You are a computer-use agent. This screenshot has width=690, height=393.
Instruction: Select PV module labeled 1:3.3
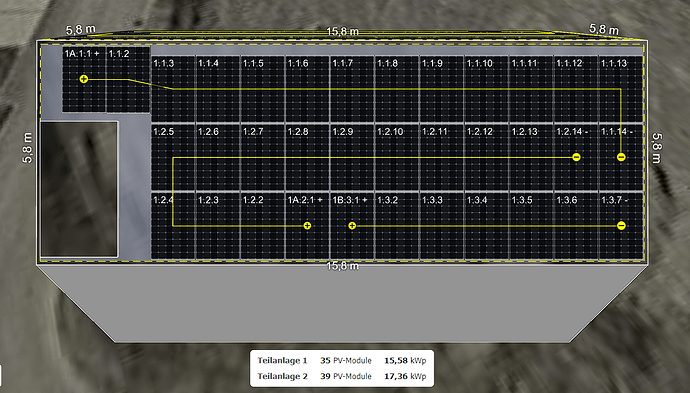442,226
